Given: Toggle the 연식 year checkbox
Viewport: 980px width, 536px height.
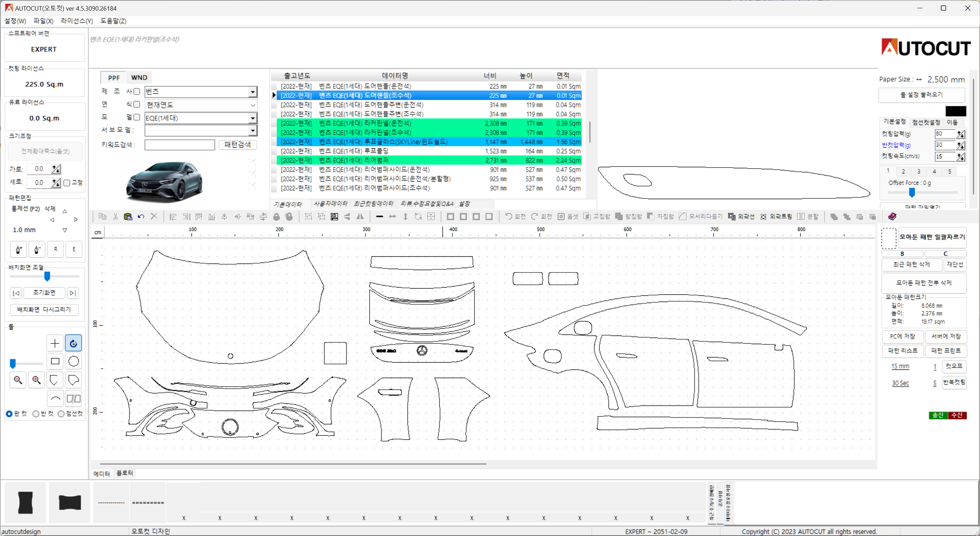Looking at the screenshot, I should click(136, 104).
